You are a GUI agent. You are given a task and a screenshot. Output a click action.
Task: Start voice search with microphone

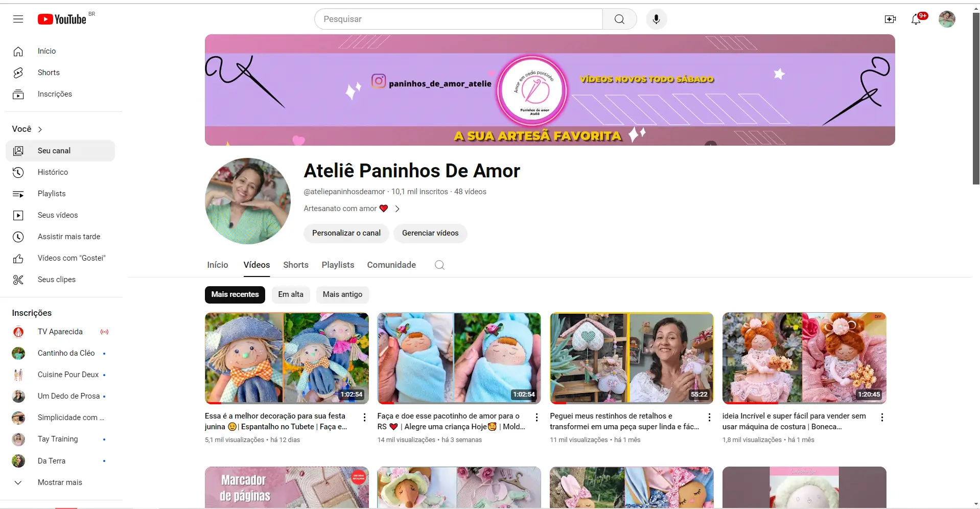tap(657, 19)
